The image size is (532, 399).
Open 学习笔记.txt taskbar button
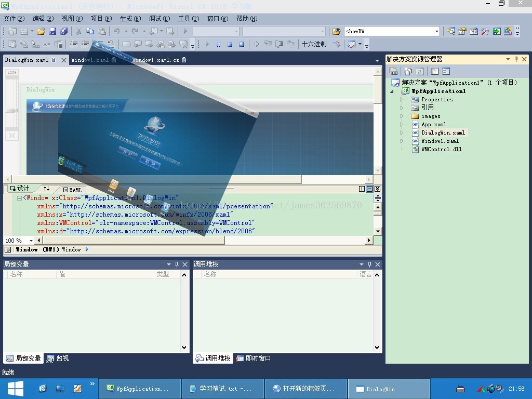(x=223, y=389)
